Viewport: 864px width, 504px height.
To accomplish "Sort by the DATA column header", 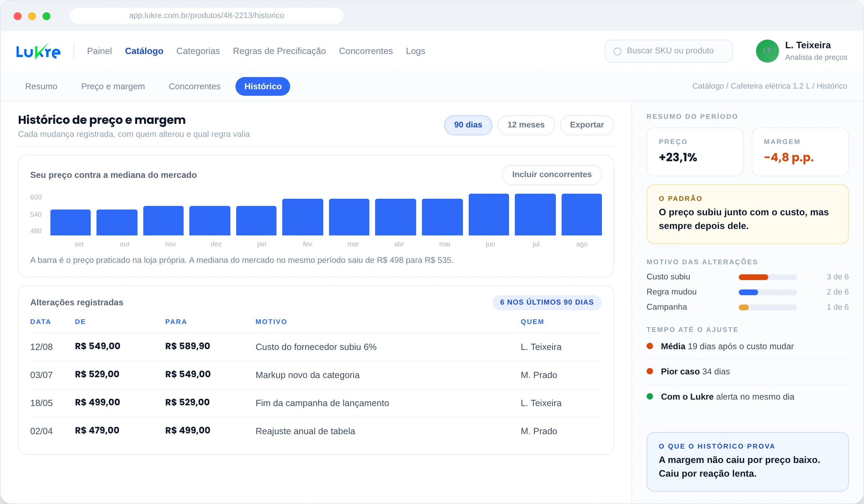I will pyautogui.click(x=40, y=322).
